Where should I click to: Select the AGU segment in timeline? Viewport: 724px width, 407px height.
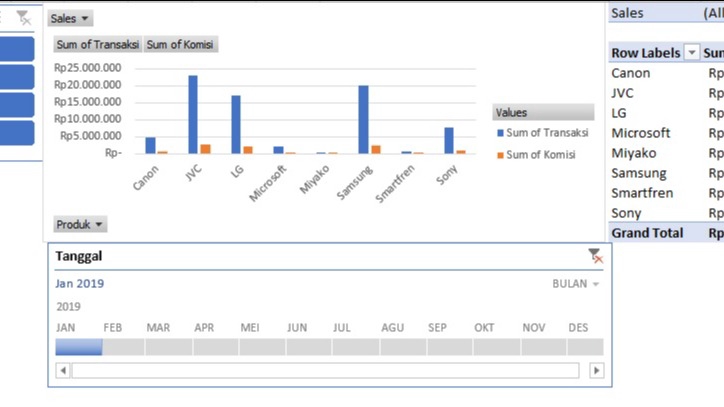pos(403,347)
